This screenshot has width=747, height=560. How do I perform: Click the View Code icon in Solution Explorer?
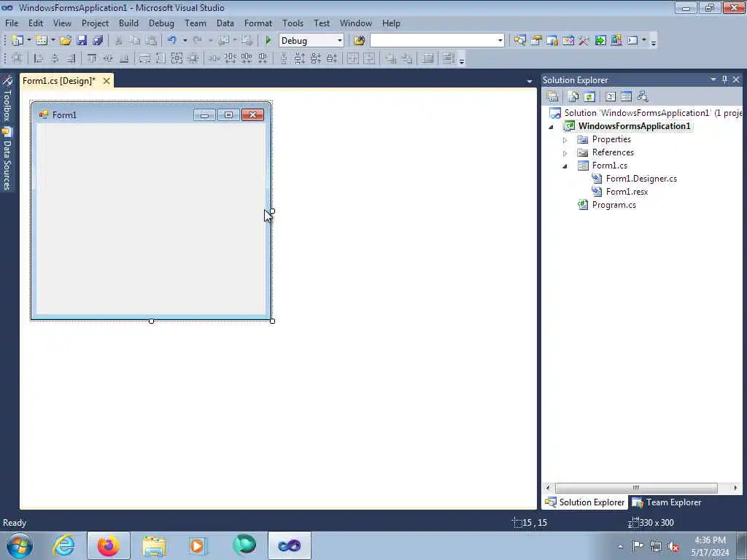point(611,97)
